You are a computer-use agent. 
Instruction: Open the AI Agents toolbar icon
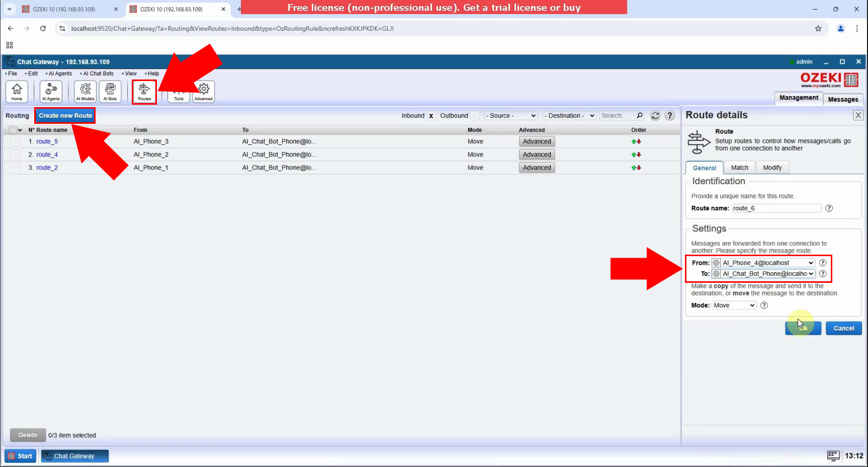[x=51, y=92]
